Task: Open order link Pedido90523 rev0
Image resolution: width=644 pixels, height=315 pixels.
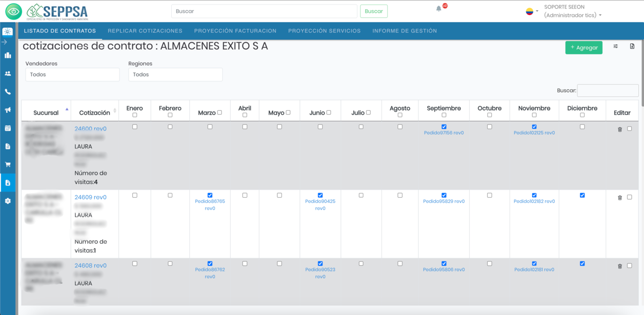Action: (320, 273)
